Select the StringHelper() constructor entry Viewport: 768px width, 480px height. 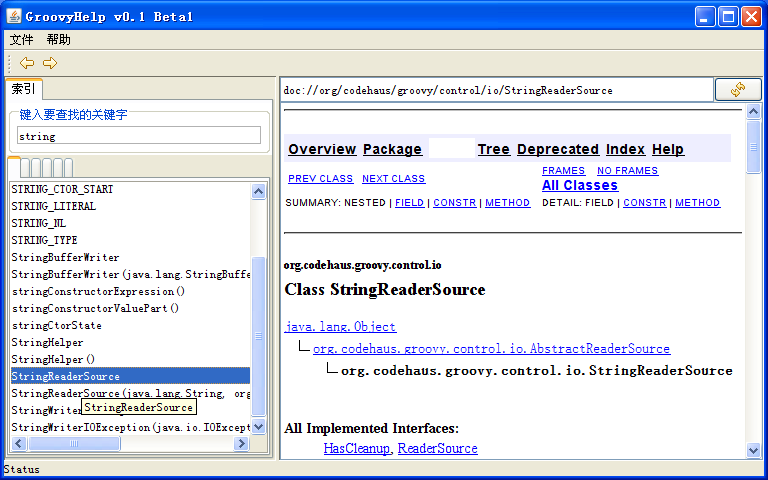click(x=130, y=359)
